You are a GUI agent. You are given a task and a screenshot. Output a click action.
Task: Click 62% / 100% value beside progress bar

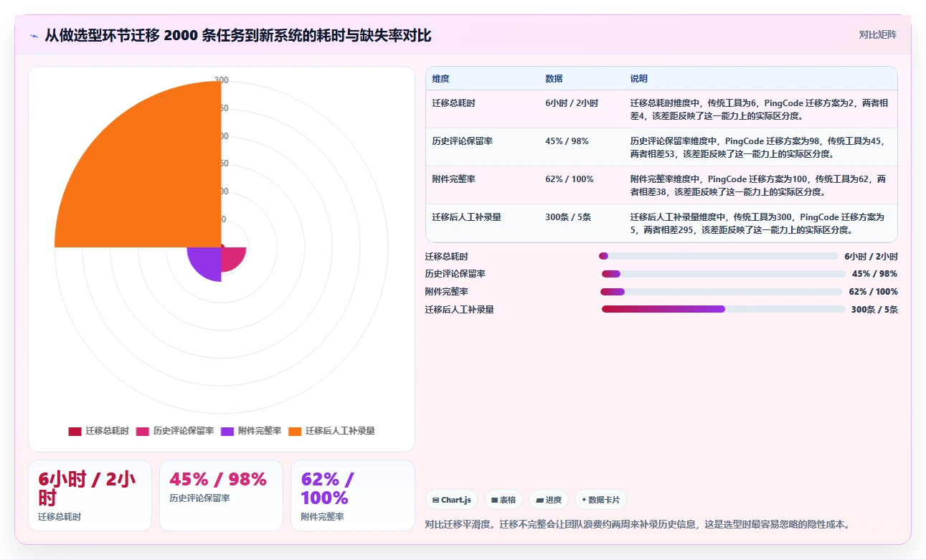click(x=873, y=292)
